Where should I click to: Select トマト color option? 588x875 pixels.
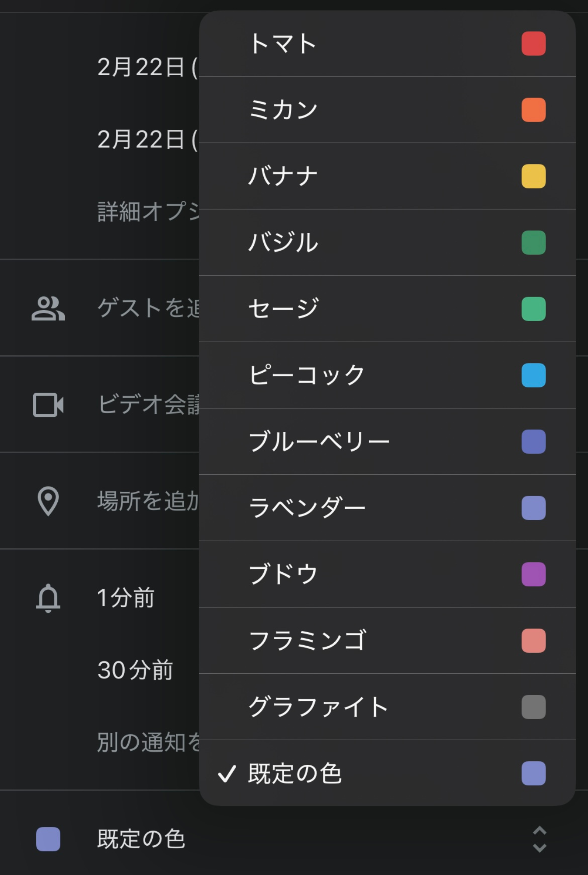387,44
